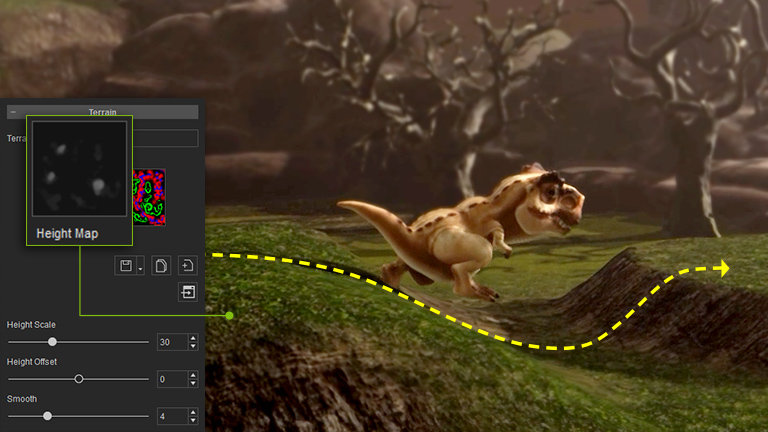Click the Height Map thumbnail preview
Screen dimensions: 768x432
(x=80, y=169)
